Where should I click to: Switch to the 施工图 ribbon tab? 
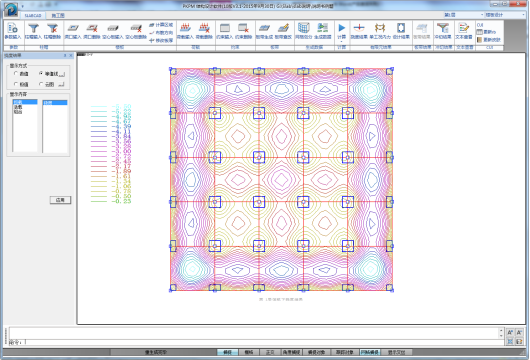(58, 15)
